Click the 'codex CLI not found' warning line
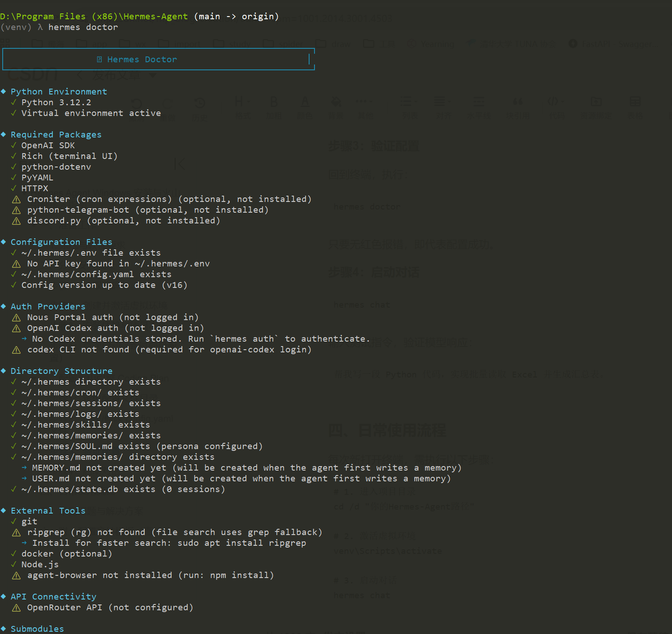Viewport: 672px width, 634px height. tap(169, 350)
